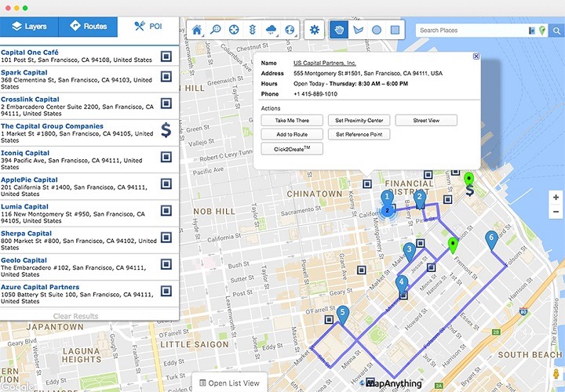Click route stop pin number 5

(x=343, y=314)
